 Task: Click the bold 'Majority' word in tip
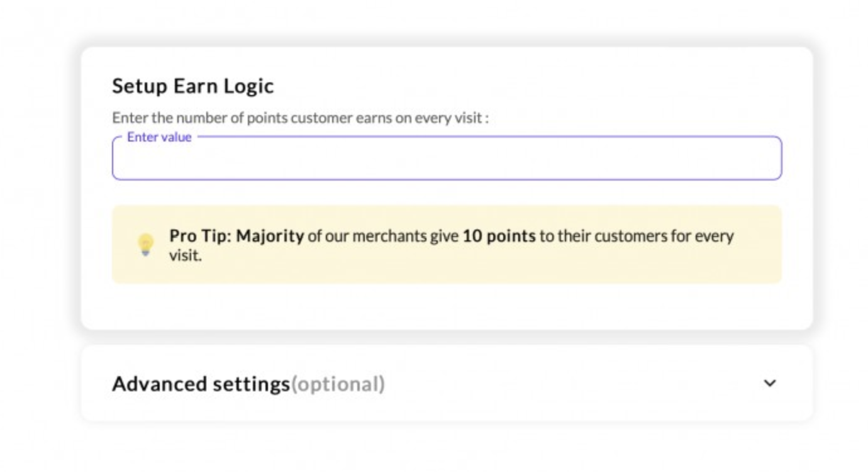[x=270, y=237]
